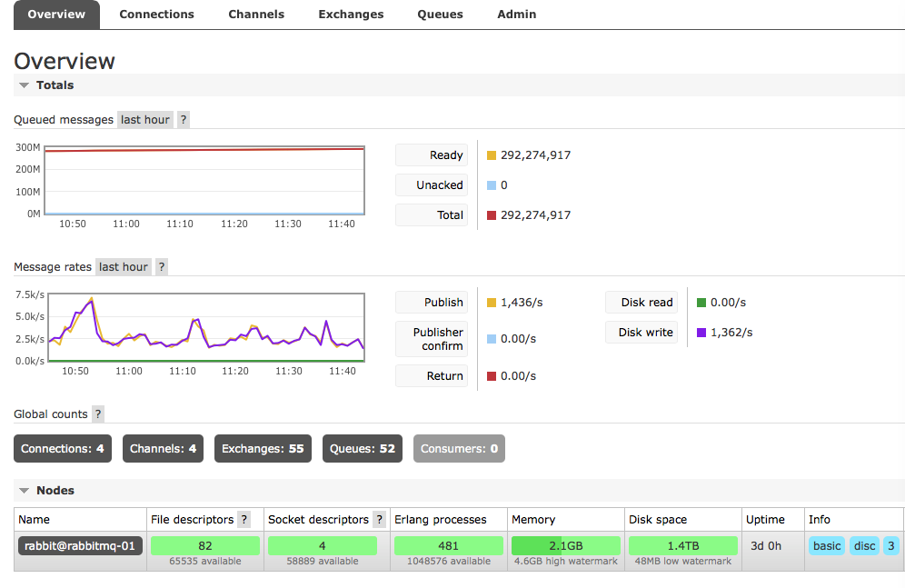Click the Disk space 1.4TB bar

682,546
